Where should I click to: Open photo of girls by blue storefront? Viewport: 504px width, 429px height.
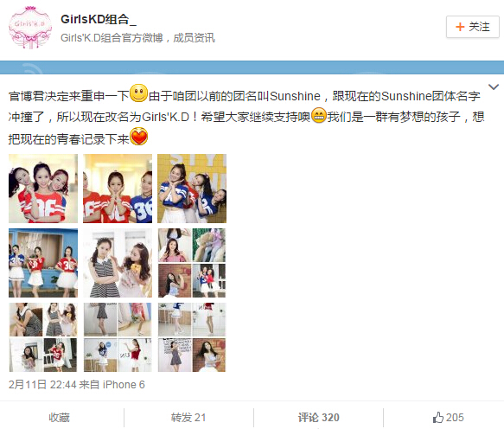pyautogui.click(x=43, y=263)
